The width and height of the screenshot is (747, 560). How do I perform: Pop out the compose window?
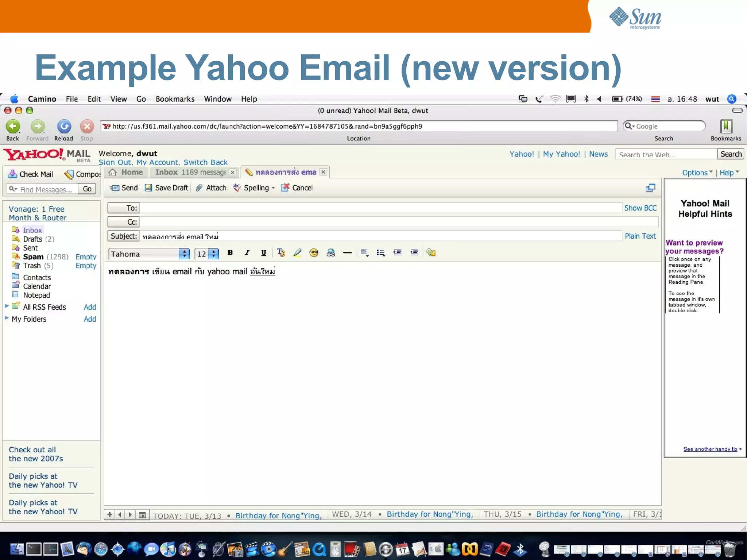click(650, 188)
